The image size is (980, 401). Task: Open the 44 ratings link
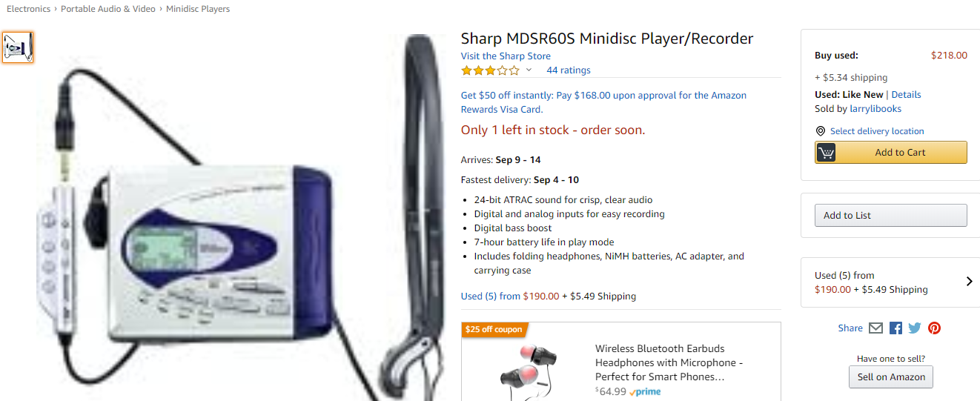coord(569,70)
